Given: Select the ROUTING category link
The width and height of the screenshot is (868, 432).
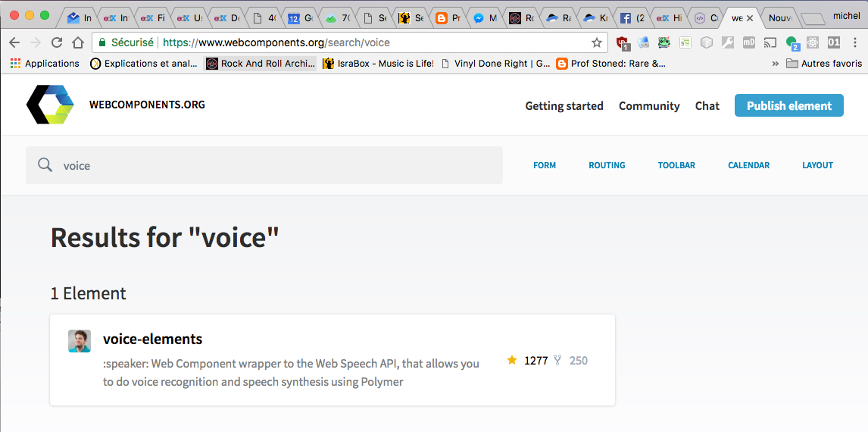Looking at the screenshot, I should click(x=607, y=165).
